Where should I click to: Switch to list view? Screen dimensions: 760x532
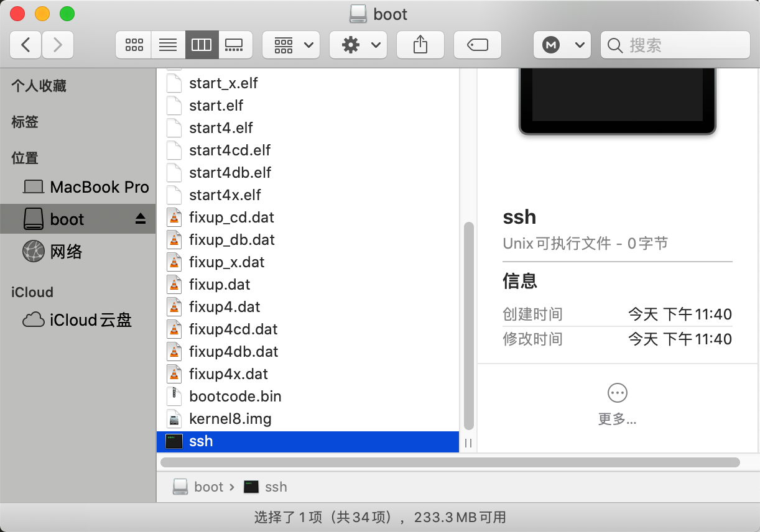click(x=168, y=45)
